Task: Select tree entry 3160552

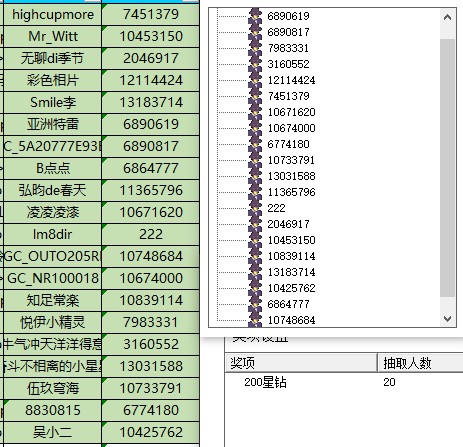Action: [288, 64]
